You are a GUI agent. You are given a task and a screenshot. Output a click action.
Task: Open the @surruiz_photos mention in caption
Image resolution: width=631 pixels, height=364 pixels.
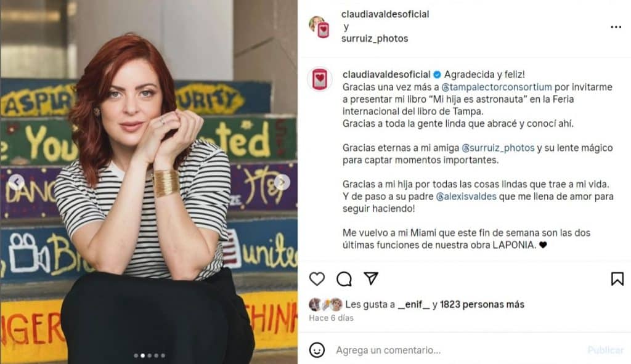pos(498,148)
